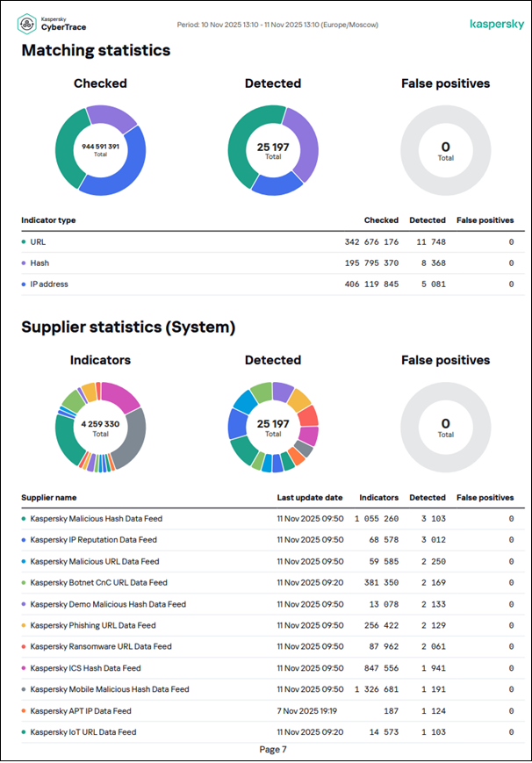Screen dimensions: 532x763
Task: Select Kaspersky APT IP Data Feed row
Action: (x=273, y=711)
